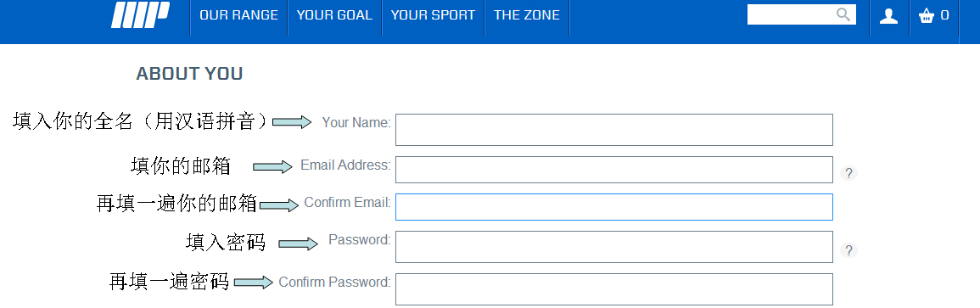Click the "Confirm Password:" field label
Image resolution: width=980 pixels, height=308 pixels.
[334, 282]
